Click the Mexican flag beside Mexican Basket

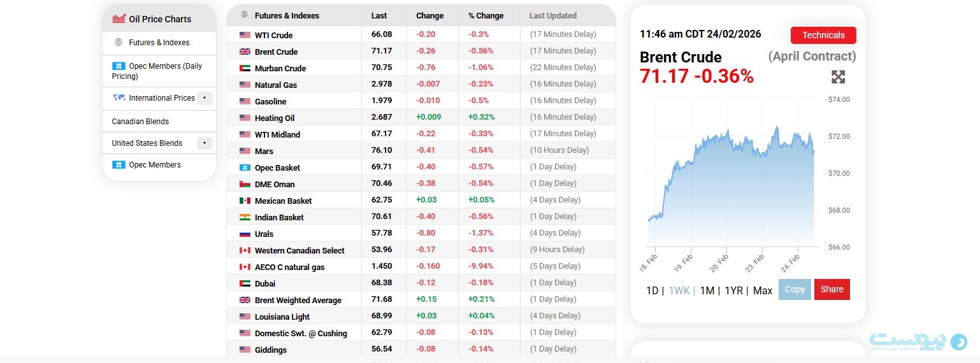tap(245, 201)
